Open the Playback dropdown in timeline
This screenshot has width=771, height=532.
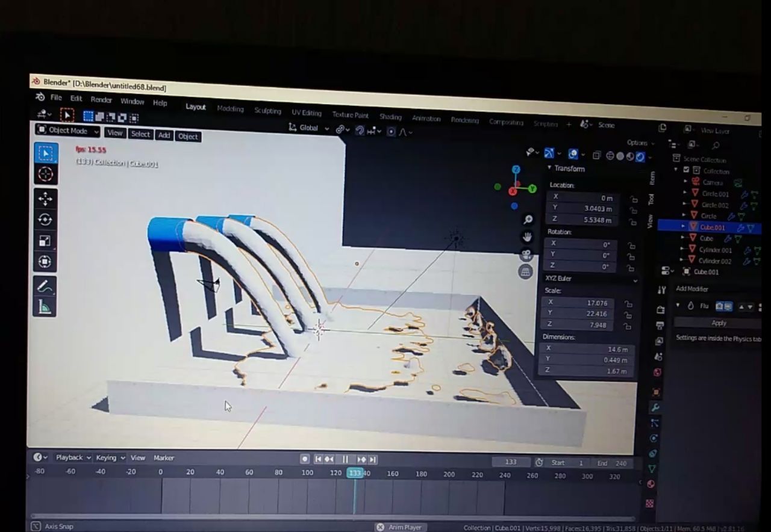click(73, 457)
